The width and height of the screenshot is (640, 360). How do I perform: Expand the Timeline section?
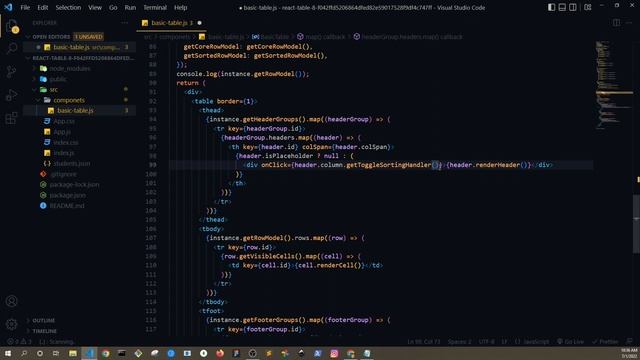(44, 331)
